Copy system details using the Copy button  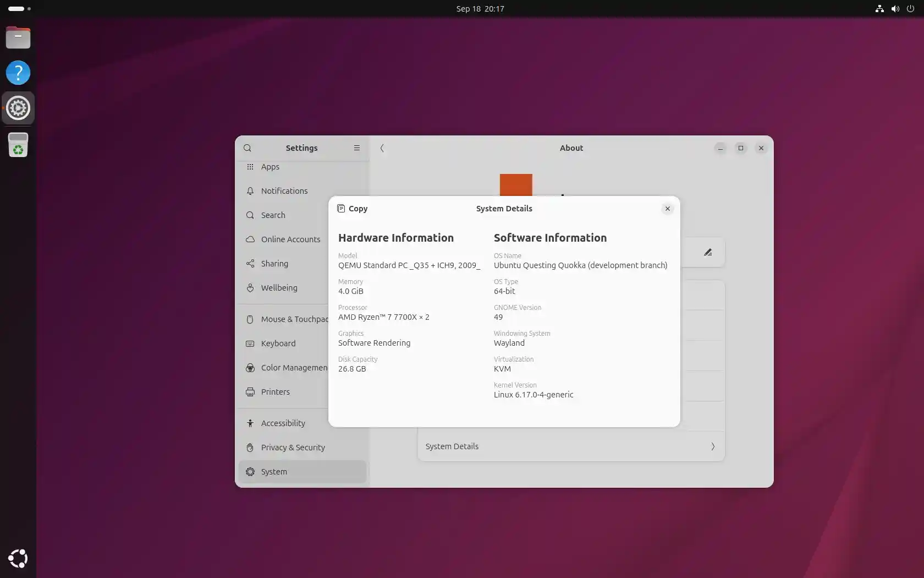point(352,209)
